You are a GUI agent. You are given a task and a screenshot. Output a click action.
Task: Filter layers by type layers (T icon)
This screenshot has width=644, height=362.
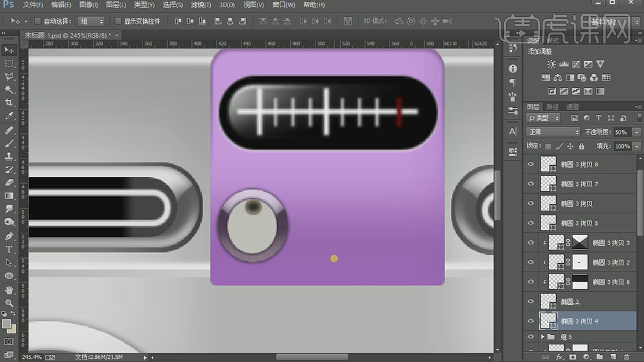598,118
